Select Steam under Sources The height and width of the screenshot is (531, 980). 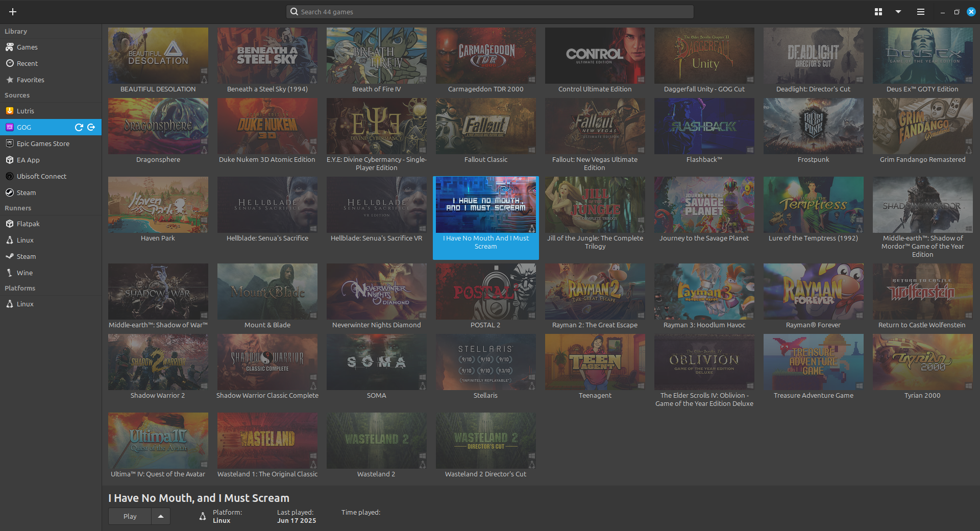tap(51, 192)
